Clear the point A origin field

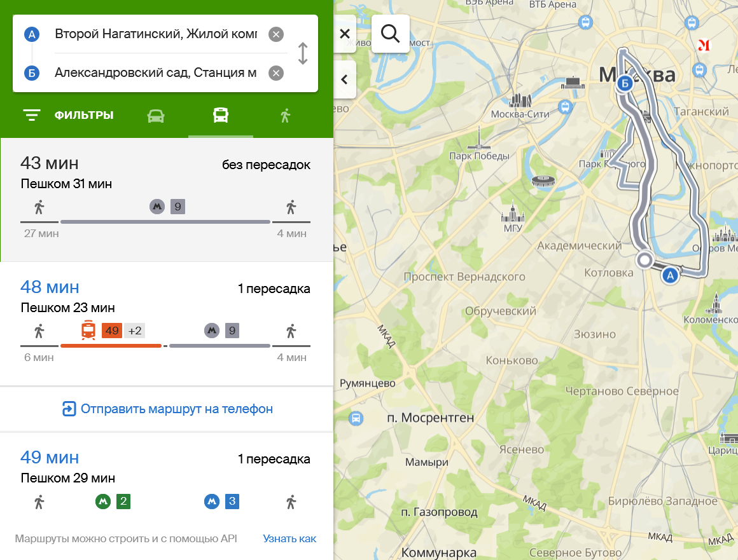pyautogui.click(x=276, y=34)
